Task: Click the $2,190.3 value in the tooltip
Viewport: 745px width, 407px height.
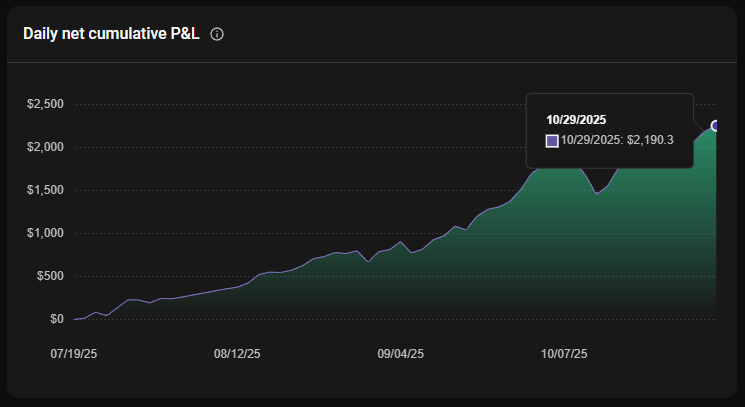Action: tap(651, 140)
